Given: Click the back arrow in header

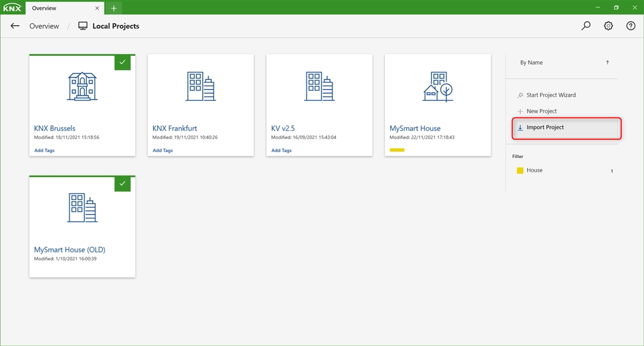Looking at the screenshot, I should [x=15, y=26].
